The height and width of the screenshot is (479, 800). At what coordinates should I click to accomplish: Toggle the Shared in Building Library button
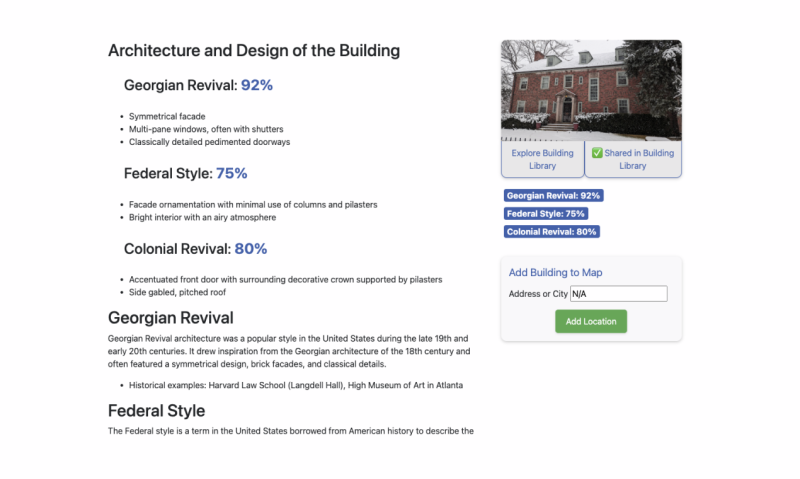tap(633, 159)
